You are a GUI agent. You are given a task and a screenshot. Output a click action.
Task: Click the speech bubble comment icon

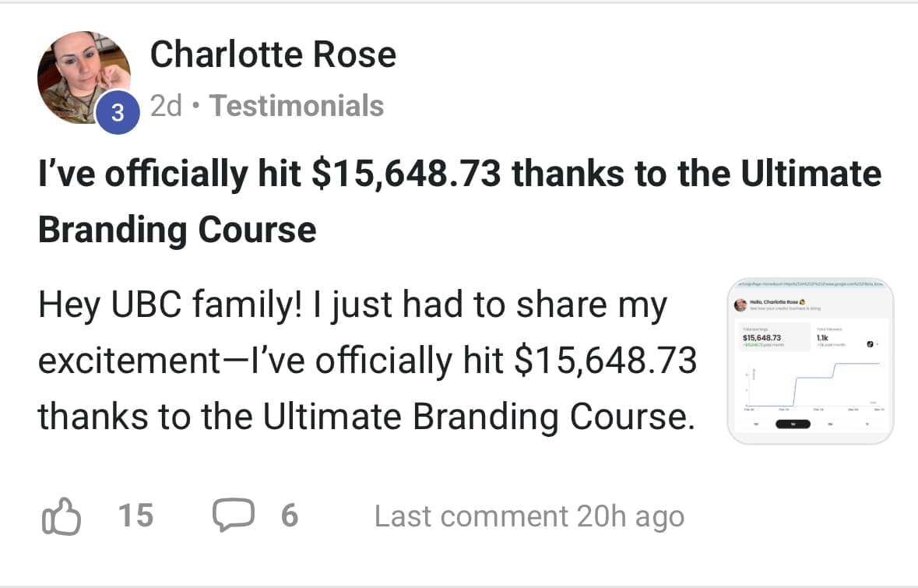[231, 516]
